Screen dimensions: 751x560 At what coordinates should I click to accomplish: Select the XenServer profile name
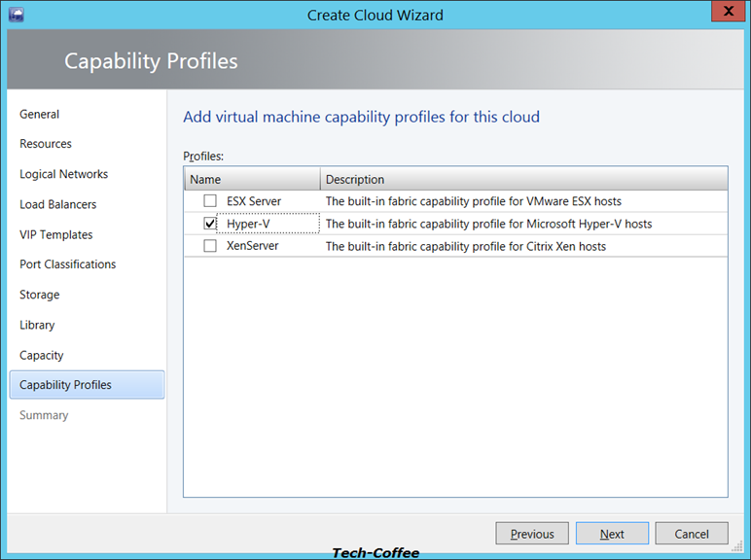click(252, 246)
